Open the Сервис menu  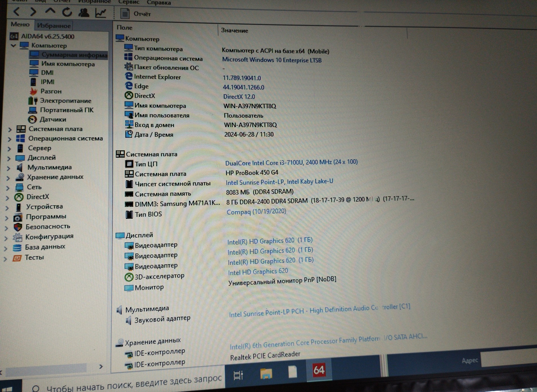click(129, 2)
